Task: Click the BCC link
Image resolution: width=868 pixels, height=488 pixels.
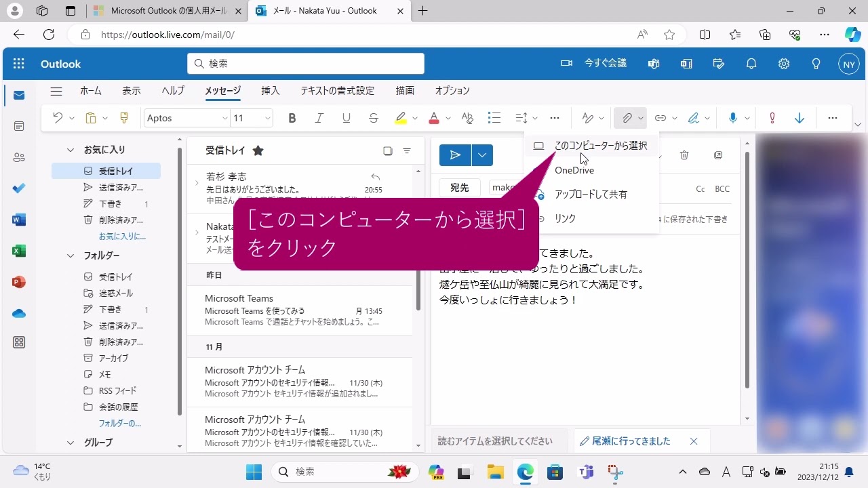Action: (x=722, y=189)
